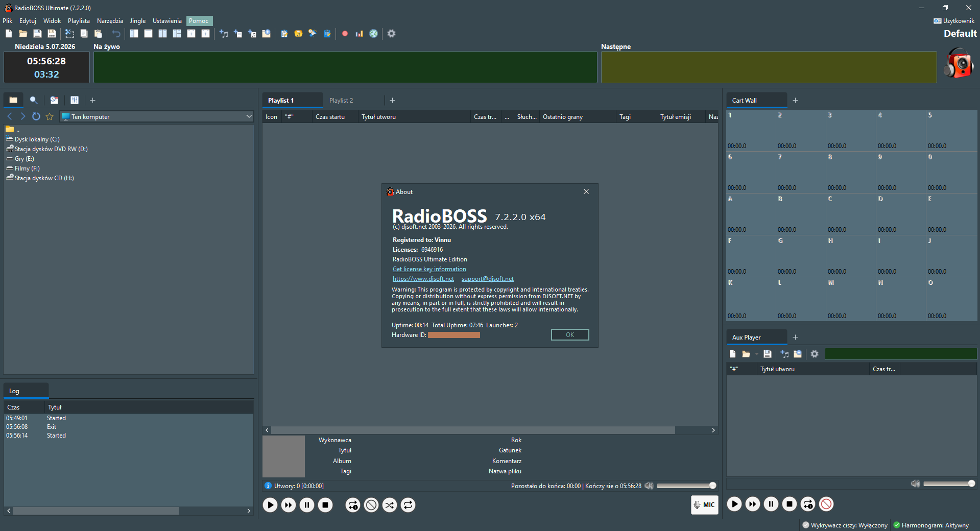Open the settings gear in main toolbar
The height and width of the screenshot is (531, 980).
point(392,34)
